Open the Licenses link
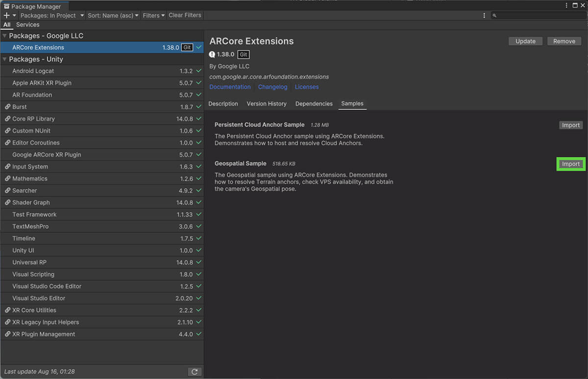Viewport: 588px width, 379px height. (x=307, y=87)
